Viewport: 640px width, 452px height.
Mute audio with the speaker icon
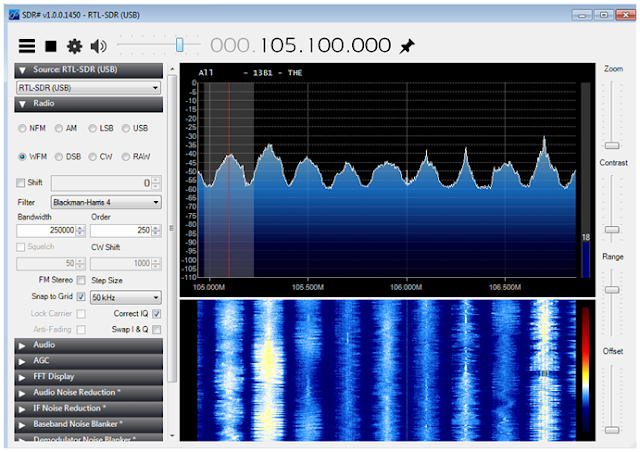(98, 46)
